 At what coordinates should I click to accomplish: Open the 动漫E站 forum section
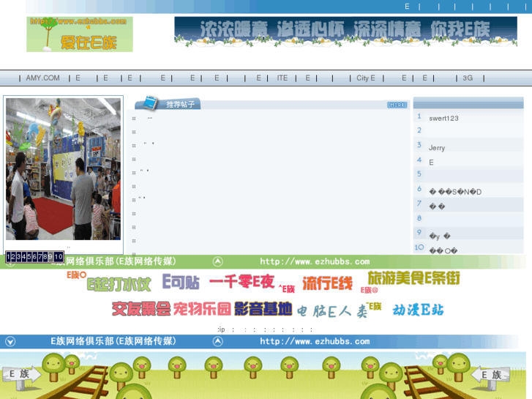coord(418,310)
